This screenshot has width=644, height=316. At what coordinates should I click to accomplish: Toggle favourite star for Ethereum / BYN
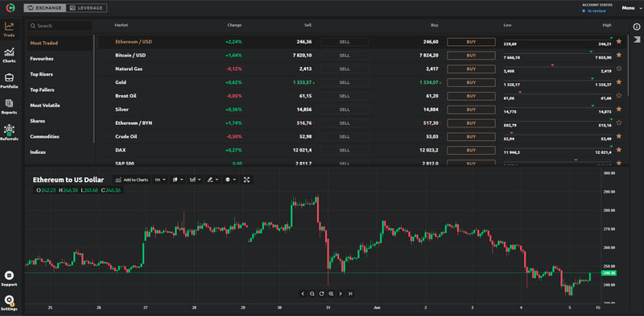[x=619, y=123]
